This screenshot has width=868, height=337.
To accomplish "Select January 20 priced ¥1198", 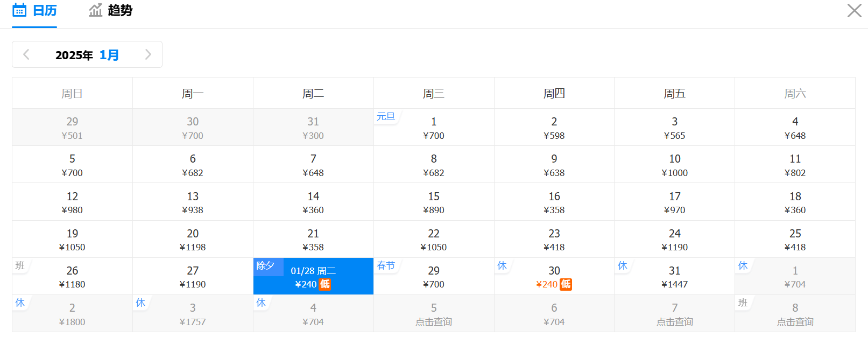I will [193, 239].
